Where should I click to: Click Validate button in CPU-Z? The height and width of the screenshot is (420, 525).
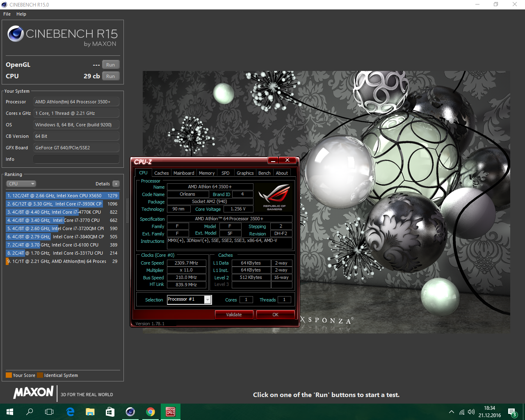pyautogui.click(x=234, y=315)
